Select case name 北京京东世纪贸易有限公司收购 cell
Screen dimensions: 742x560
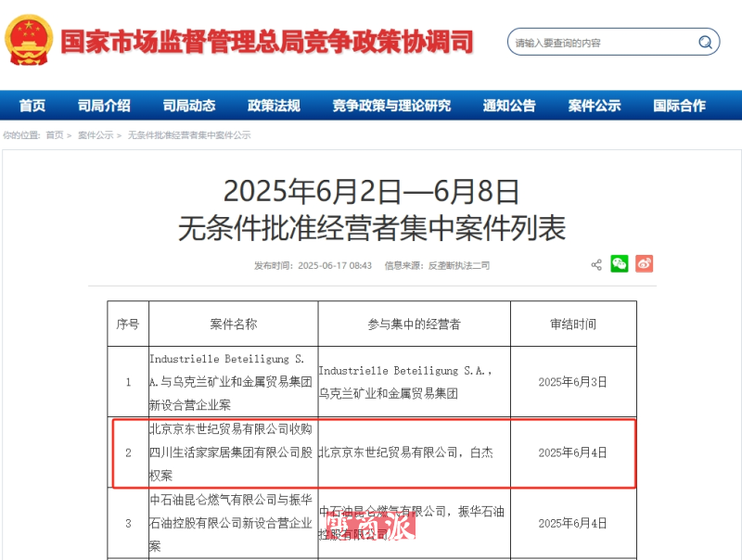(x=234, y=452)
